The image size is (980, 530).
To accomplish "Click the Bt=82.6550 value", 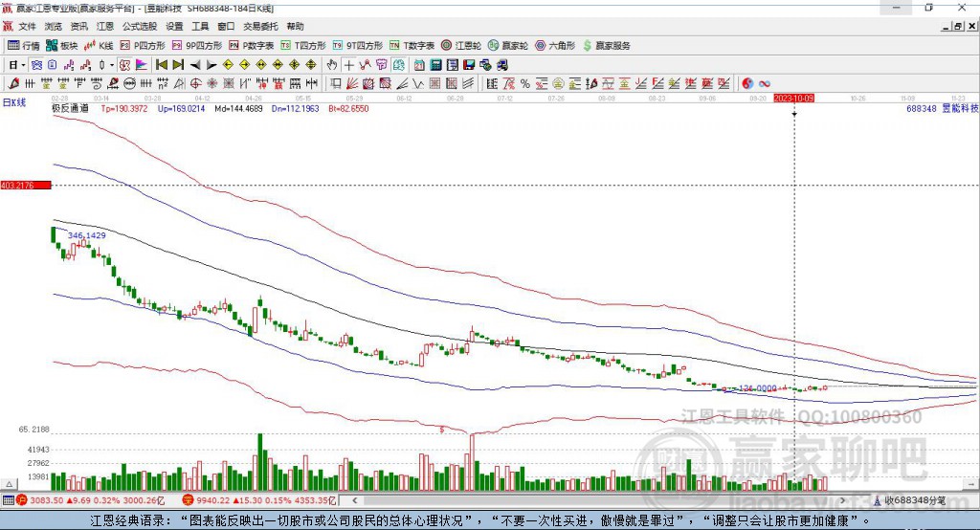I will point(348,108).
